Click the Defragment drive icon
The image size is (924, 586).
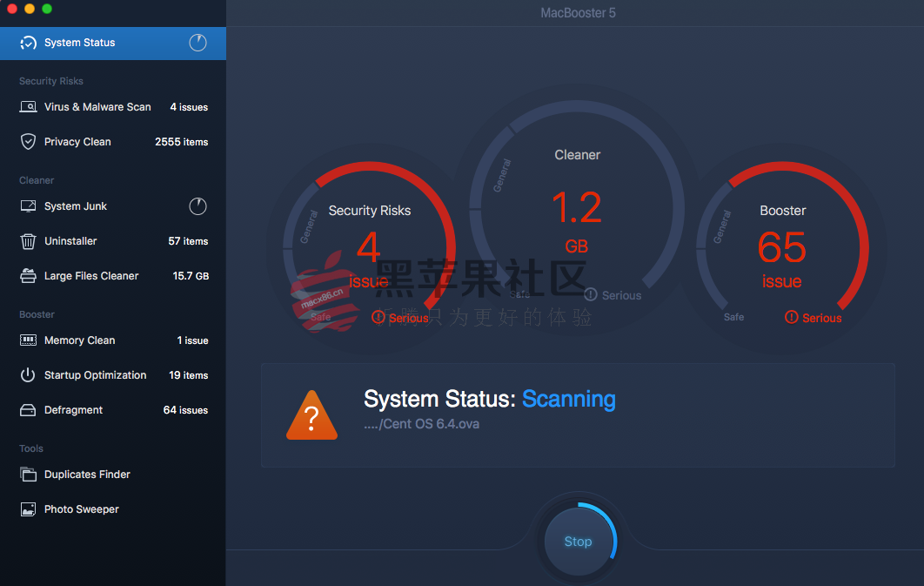click(29, 410)
